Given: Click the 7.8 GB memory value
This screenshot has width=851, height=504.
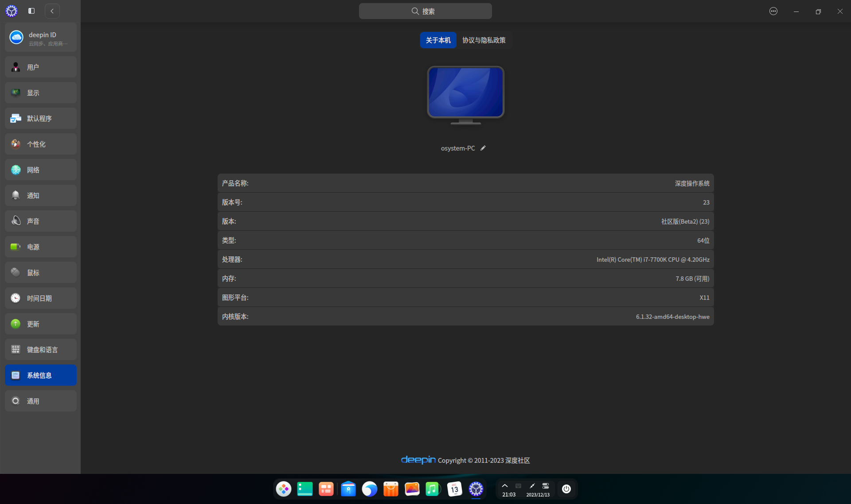Looking at the screenshot, I should [692, 279].
